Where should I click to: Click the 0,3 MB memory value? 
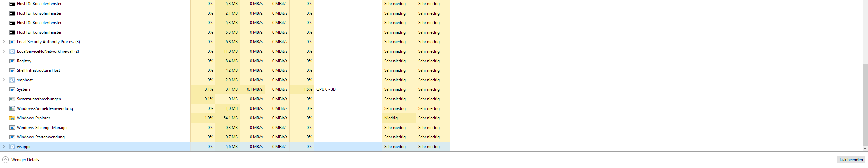tap(232, 128)
